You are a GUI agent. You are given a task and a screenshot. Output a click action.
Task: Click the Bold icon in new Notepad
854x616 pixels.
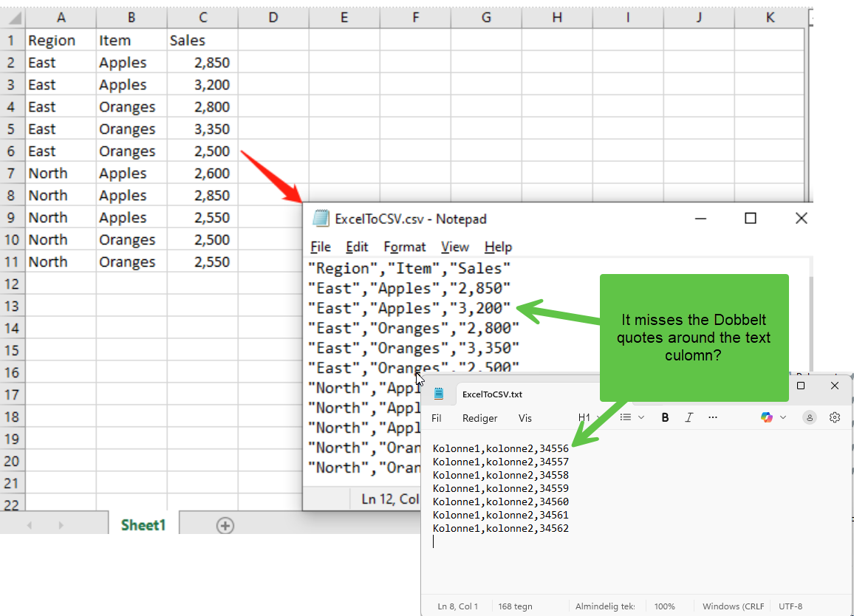click(x=665, y=418)
